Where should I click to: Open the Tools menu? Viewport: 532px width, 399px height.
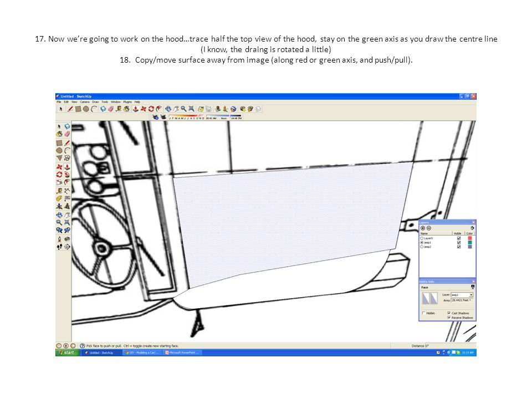pyautogui.click(x=105, y=102)
